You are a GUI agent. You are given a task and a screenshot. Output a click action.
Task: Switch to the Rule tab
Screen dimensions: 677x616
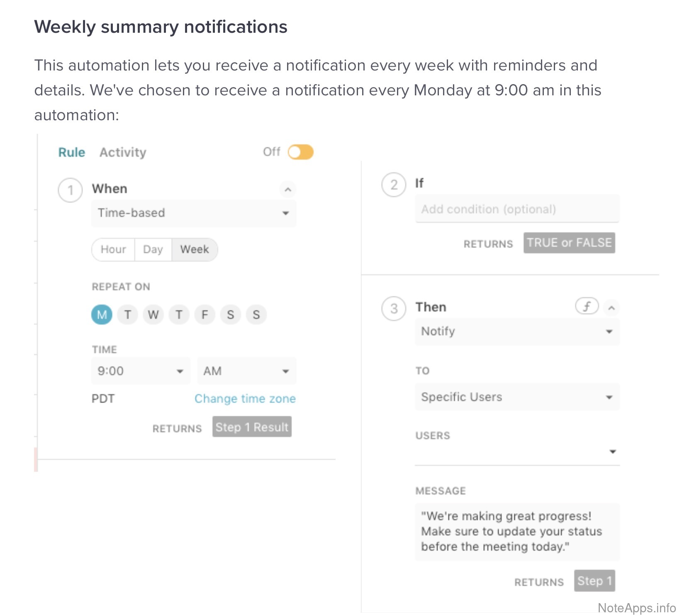tap(71, 153)
